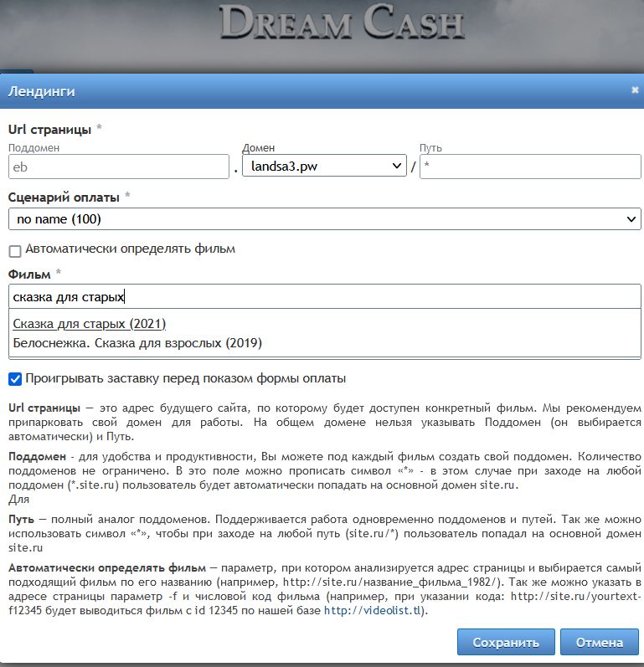The height and width of the screenshot is (667, 644).
Task: Click the Поддомен caption above the input
Action: pos(33,148)
